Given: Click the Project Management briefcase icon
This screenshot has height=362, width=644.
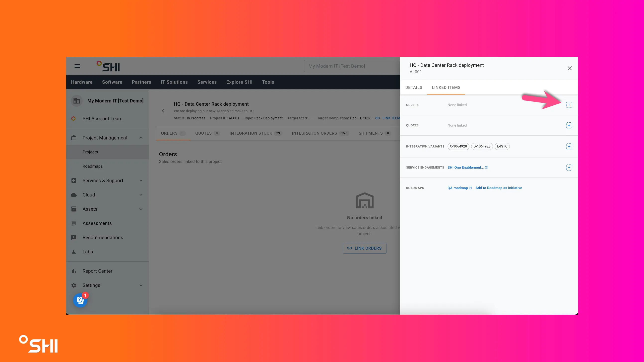Looking at the screenshot, I should coord(74,138).
